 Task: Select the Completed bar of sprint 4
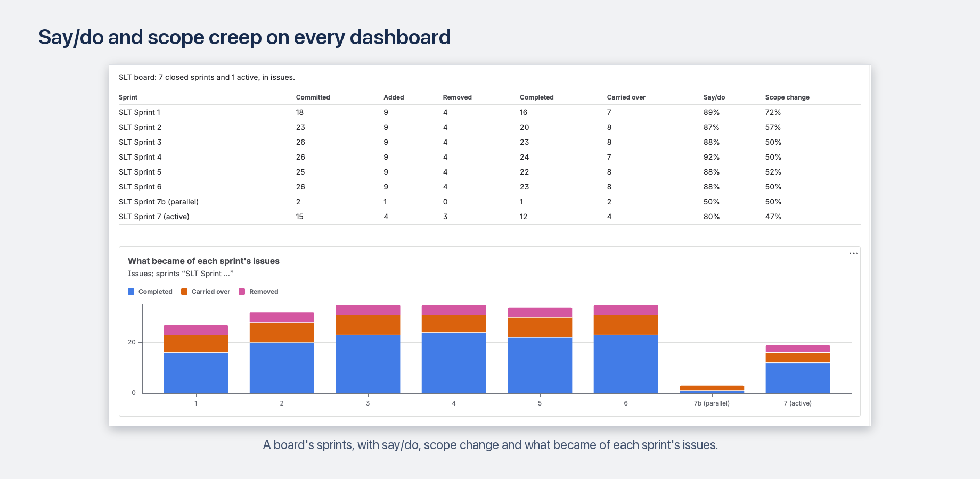[x=454, y=363]
